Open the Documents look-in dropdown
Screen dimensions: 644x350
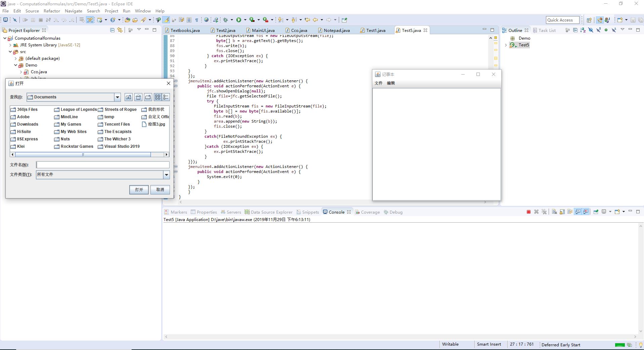117,97
